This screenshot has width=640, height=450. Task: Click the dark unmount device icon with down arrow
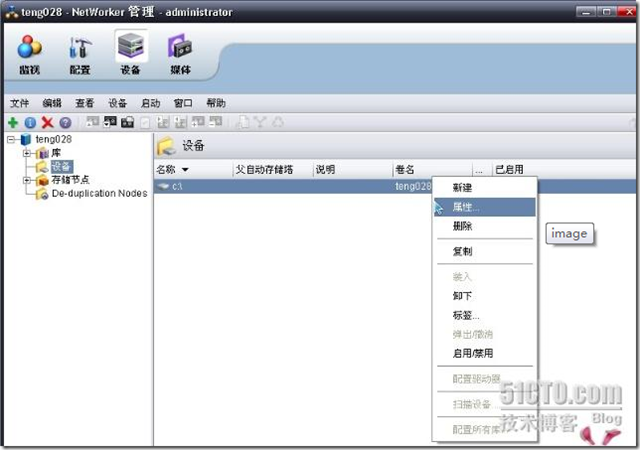click(x=110, y=122)
